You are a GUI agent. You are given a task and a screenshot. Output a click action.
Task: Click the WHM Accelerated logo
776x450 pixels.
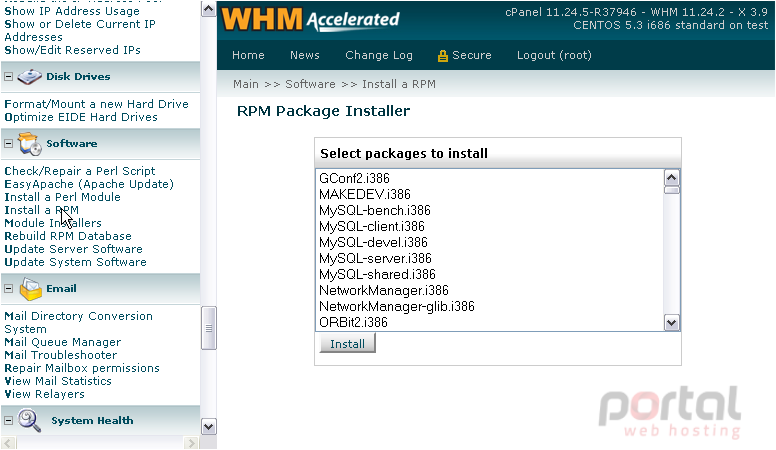point(310,19)
